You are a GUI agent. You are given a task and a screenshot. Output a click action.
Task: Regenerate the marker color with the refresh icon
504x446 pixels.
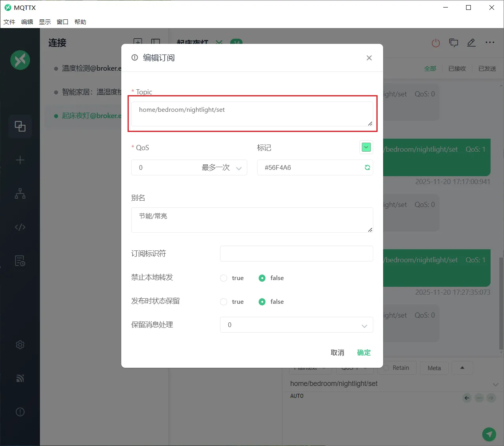pyautogui.click(x=367, y=167)
